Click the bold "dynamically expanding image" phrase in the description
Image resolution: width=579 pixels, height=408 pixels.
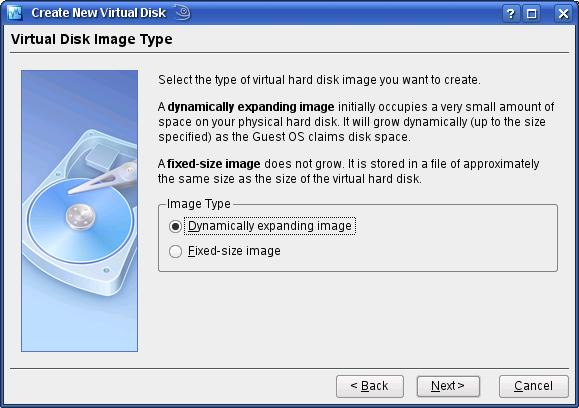(251, 107)
